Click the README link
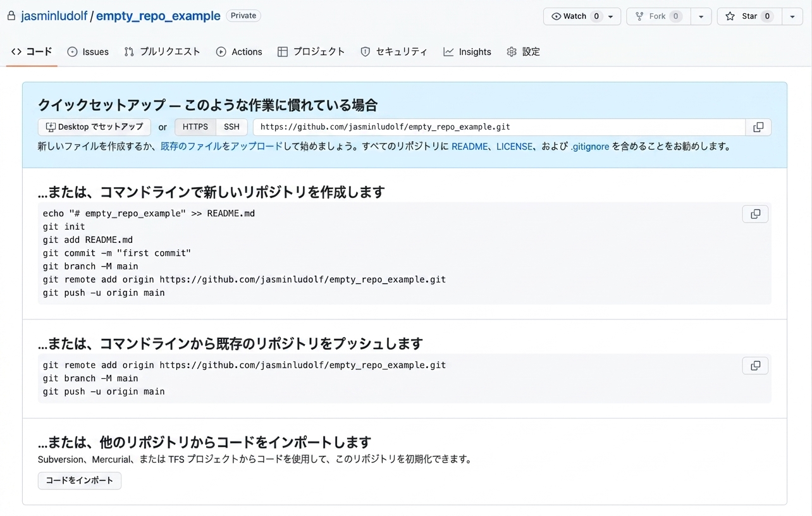Image resolution: width=812 pixels, height=516 pixels. 470,147
